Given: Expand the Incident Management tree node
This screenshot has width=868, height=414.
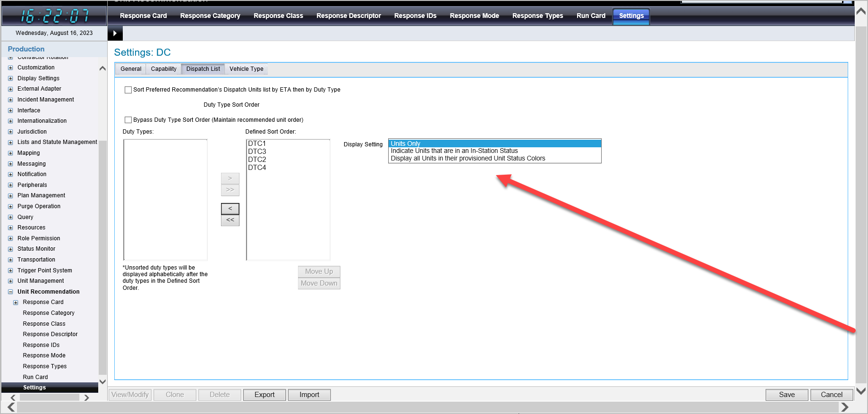Looking at the screenshot, I should (x=10, y=100).
